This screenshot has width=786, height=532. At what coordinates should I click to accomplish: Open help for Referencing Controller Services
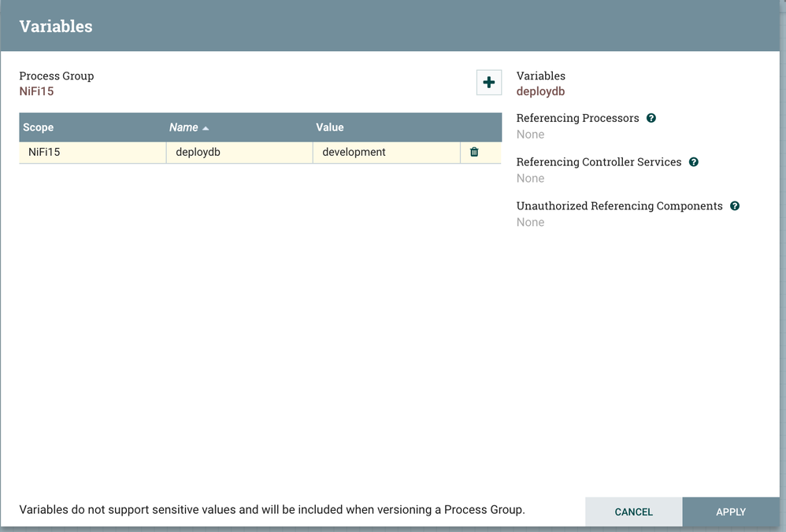(x=693, y=161)
